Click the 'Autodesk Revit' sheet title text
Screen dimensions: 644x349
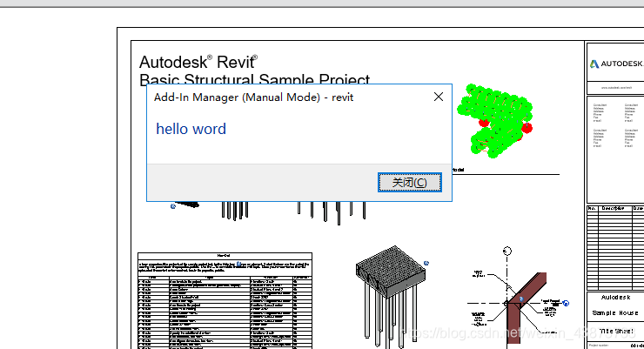(198, 63)
